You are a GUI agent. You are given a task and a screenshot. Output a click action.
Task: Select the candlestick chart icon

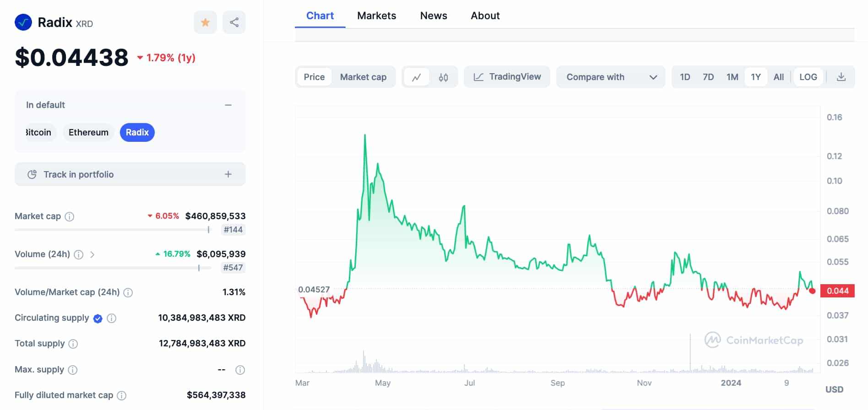point(443,77)
